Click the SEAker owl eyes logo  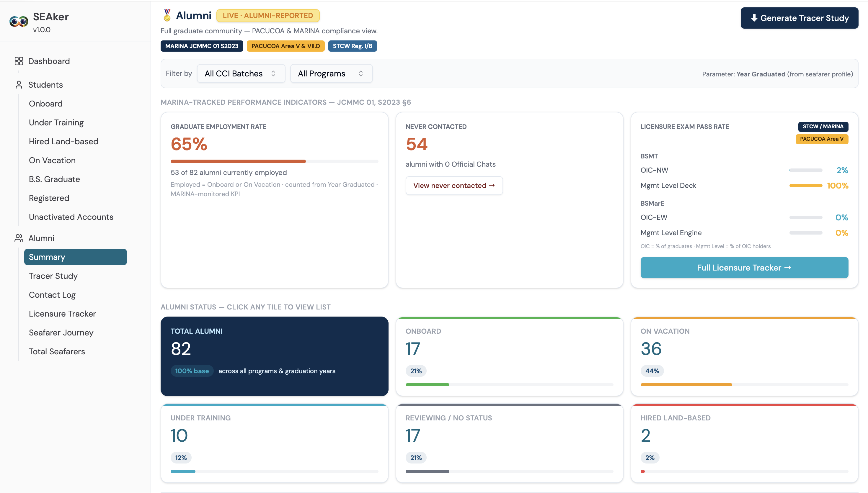coord(19,22)
